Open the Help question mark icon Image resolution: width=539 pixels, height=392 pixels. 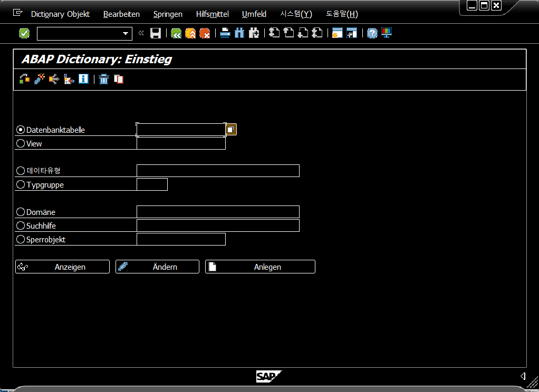[372, 33]
